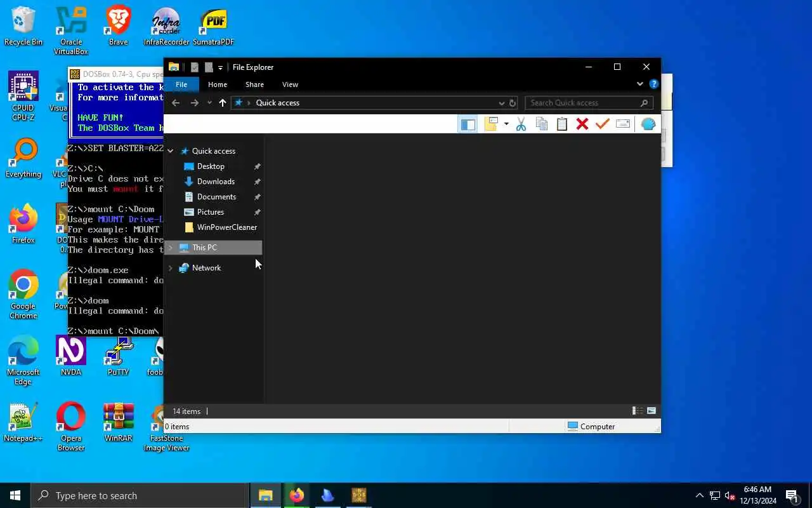Open the Windows Start menu
This screenshot has height=508, width=812.
15,495
